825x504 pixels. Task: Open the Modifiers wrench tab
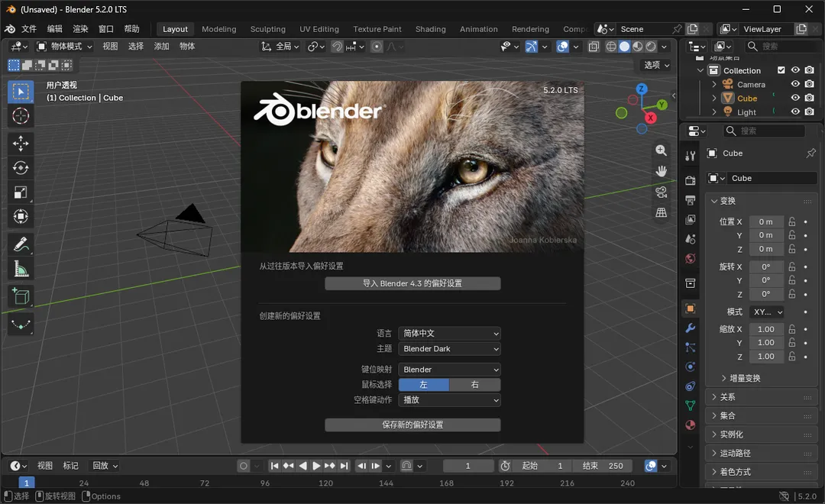(691, 328)
